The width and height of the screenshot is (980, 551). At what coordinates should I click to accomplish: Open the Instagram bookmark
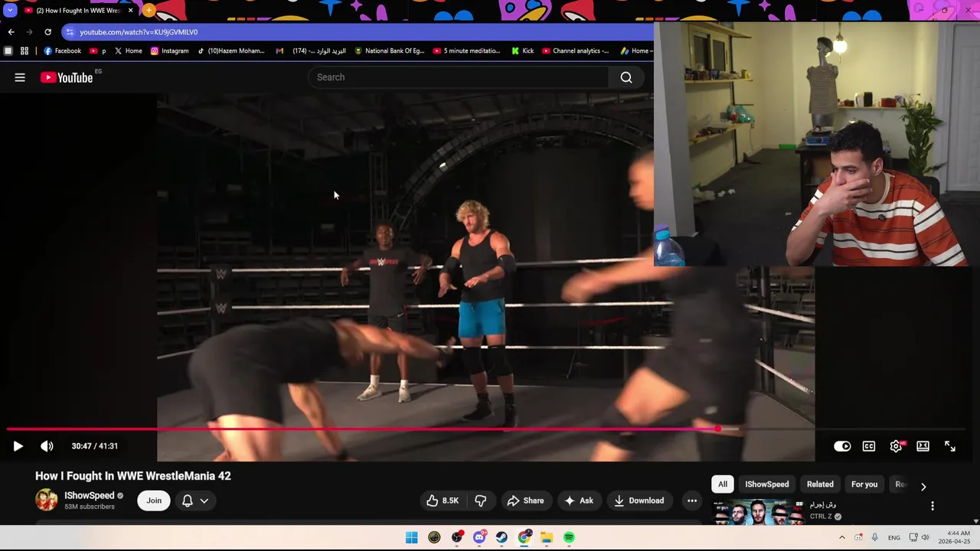(x=169, y=51)
